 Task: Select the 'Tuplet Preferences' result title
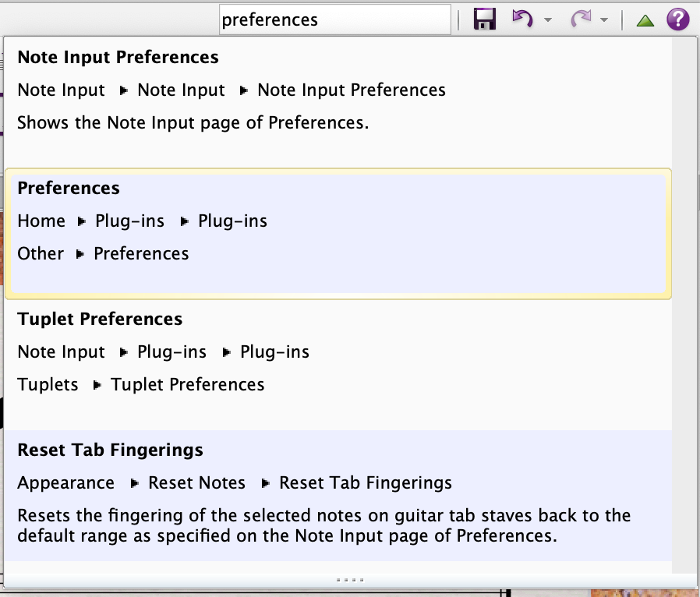click(100, 320)
